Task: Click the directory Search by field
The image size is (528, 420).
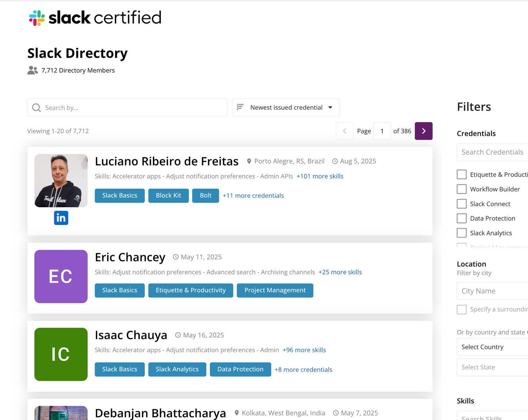Action: pyautogui.click(x=127, y=108)
